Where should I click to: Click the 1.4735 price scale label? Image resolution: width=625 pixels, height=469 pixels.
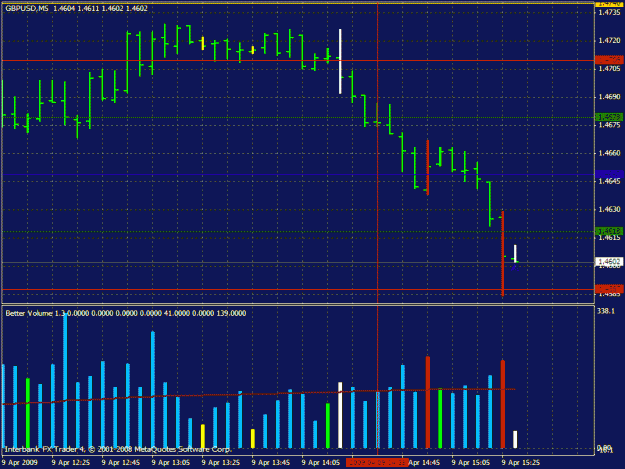click(609, 12)
